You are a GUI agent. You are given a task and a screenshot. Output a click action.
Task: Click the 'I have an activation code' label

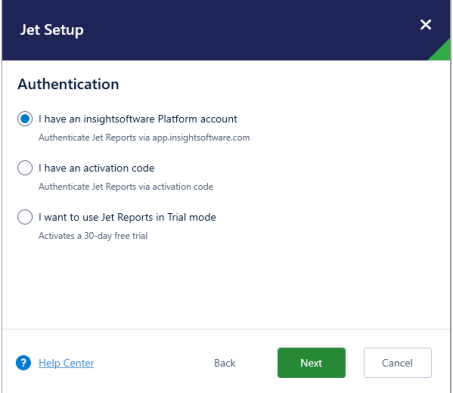click(x=96, y=168)
